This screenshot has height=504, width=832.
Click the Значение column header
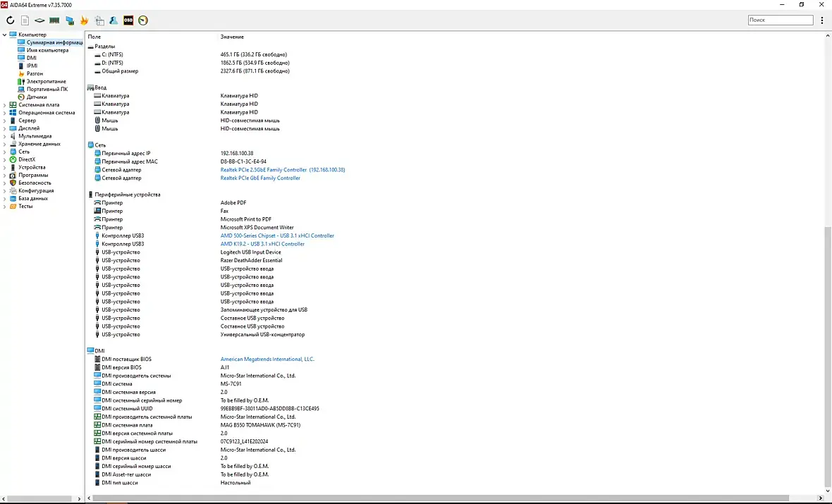point(232,37)
